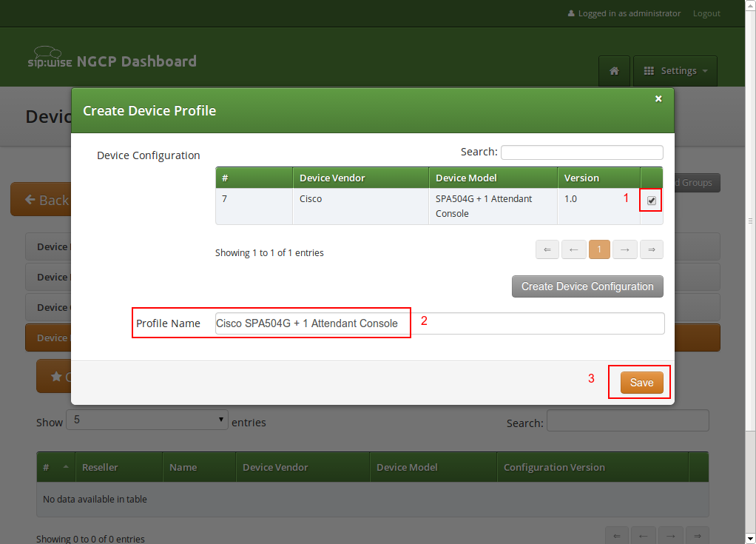
Task: Click Create Device Configuration button
Action: coord(587,286)
